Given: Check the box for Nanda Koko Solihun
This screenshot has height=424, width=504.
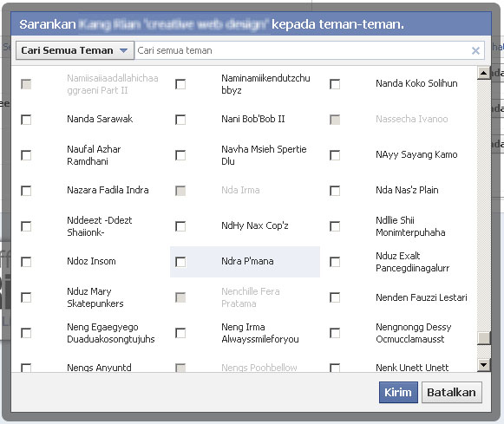Looking at the screenshot, I should 335,84.
